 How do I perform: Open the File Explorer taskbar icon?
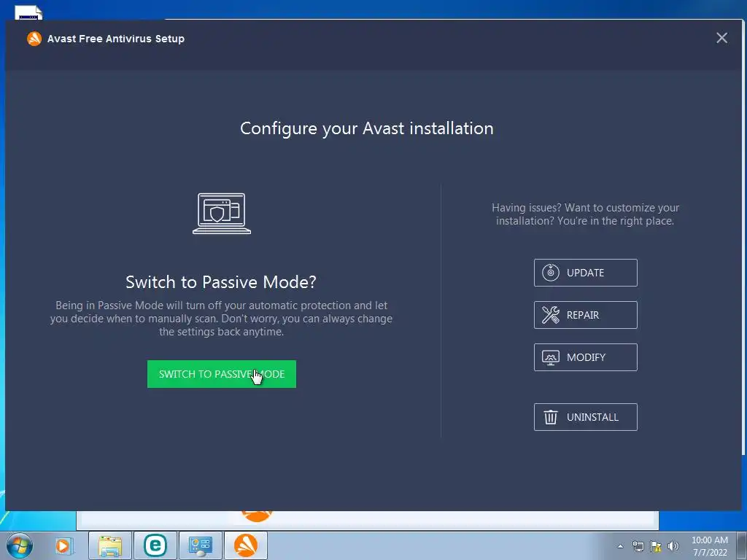[110, 545]
